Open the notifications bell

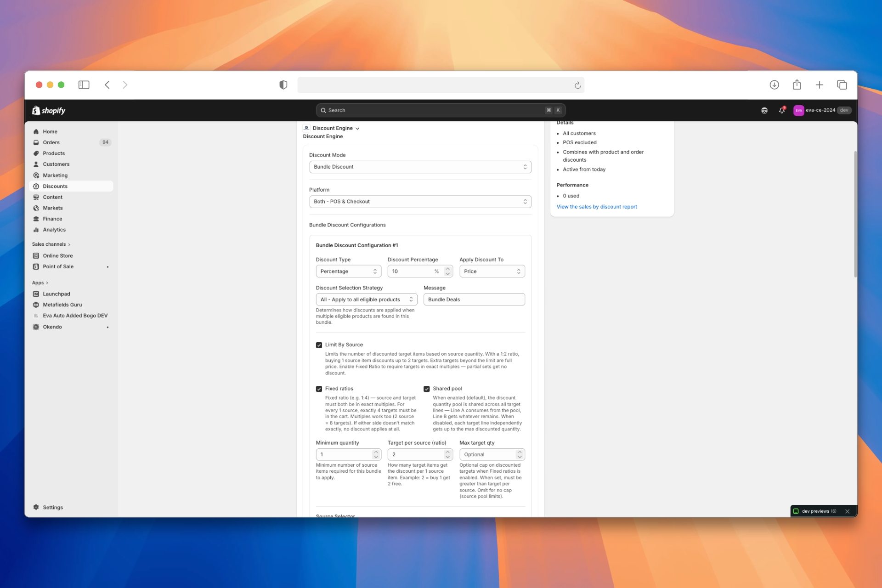(781, 110)
